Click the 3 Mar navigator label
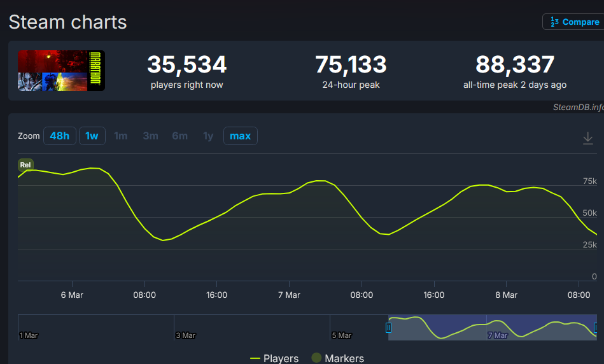Screen dimensions: 604x364 point(186,335)
